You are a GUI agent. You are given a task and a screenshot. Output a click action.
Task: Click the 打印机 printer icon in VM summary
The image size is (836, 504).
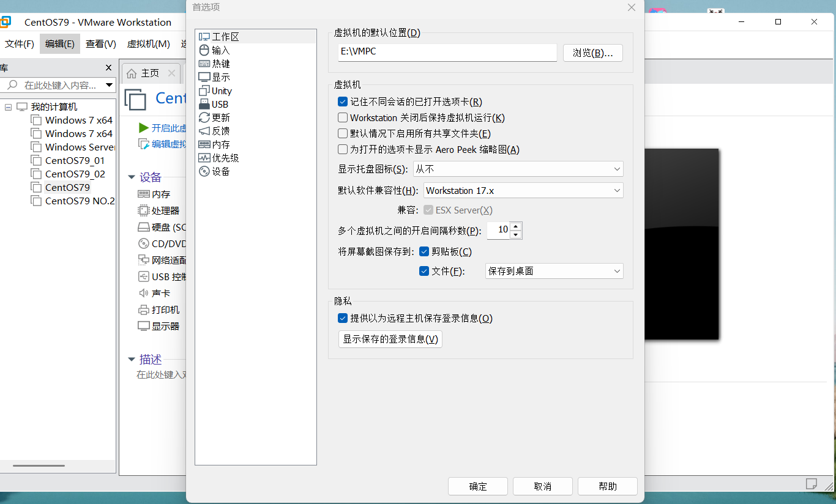[x=144, y=309]
